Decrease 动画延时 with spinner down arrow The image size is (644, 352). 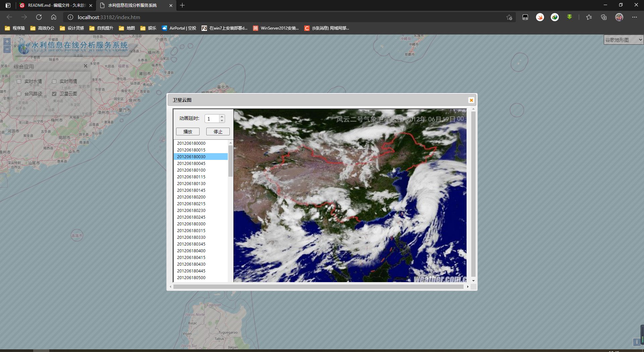click(222, 121)
